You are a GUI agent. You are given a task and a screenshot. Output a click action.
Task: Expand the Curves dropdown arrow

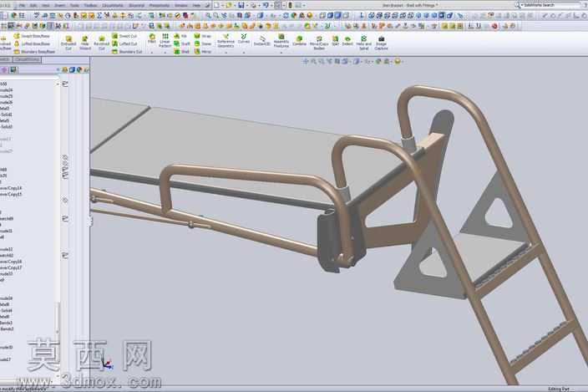[244, 53]
